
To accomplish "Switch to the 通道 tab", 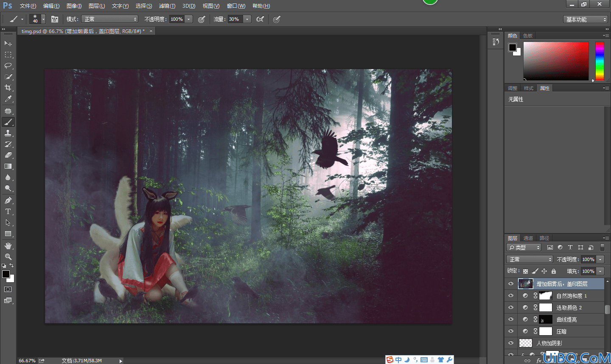I will pos(528,238).
